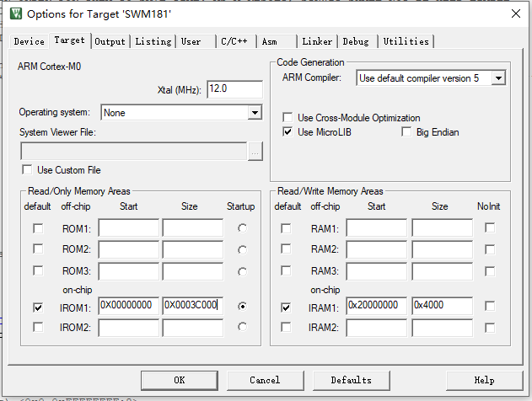Screen dimensions: 532x401
Task: Click the Xtal (MHz) input field
Action: click(234, 89)
